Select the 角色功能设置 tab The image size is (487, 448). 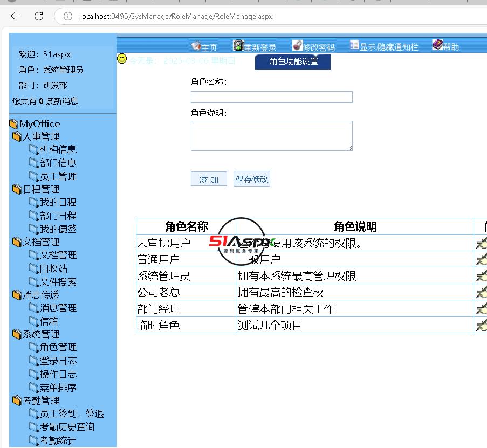coord(293,61)
